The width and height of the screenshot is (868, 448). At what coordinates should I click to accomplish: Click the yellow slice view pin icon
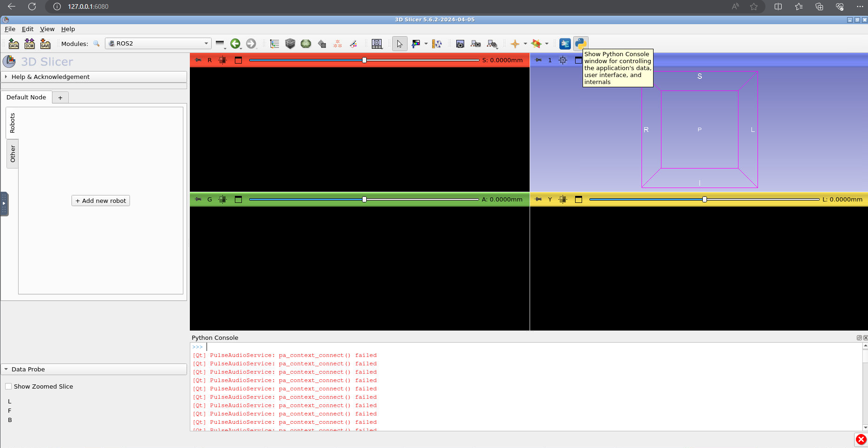[x=538, y=199]
